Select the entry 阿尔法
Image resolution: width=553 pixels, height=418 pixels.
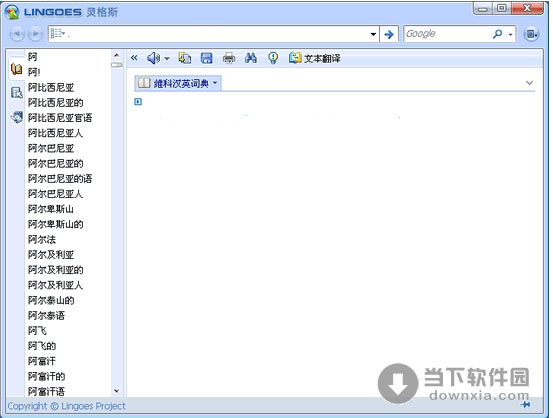click(42, 240)
